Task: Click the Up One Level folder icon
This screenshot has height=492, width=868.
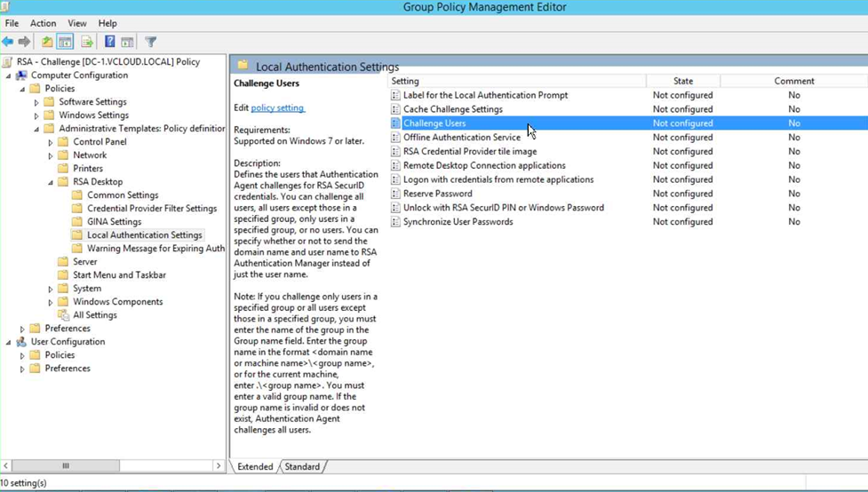Action: (46, 42)
